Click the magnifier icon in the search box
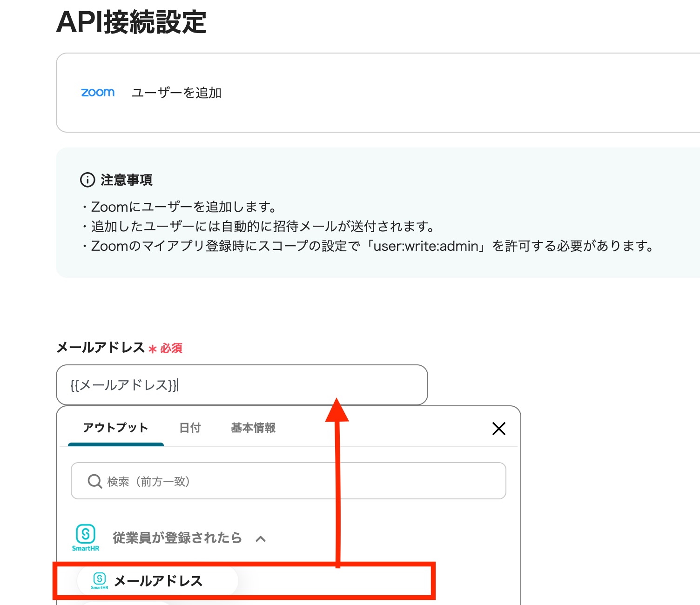700x605 pixels. (x=95, y=481)
